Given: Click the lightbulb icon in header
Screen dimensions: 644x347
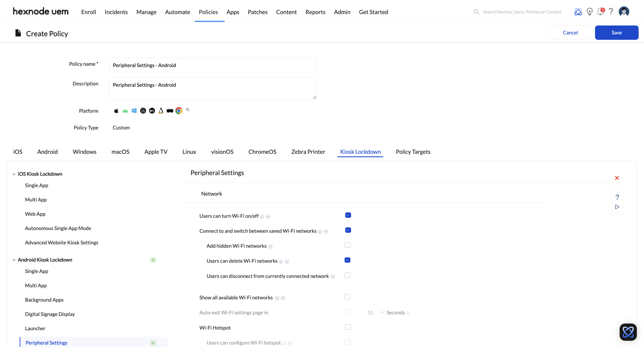Looking at the screenshot, I should point(589,12).
